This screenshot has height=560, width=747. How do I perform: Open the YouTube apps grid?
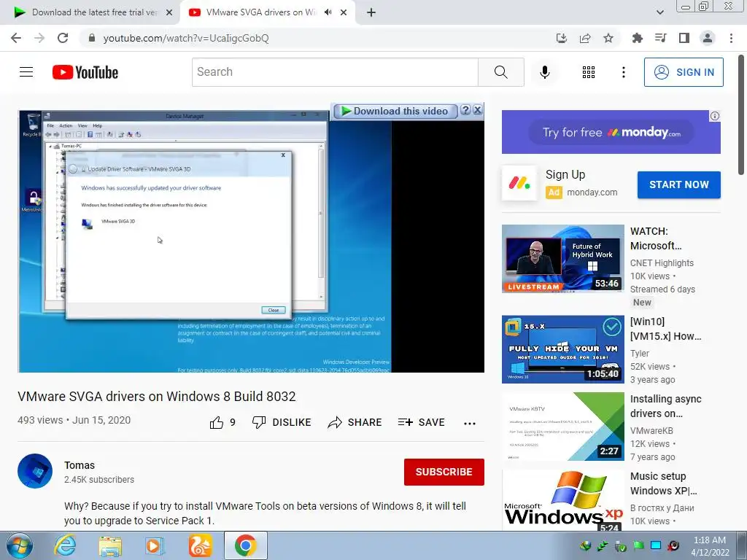589,72
